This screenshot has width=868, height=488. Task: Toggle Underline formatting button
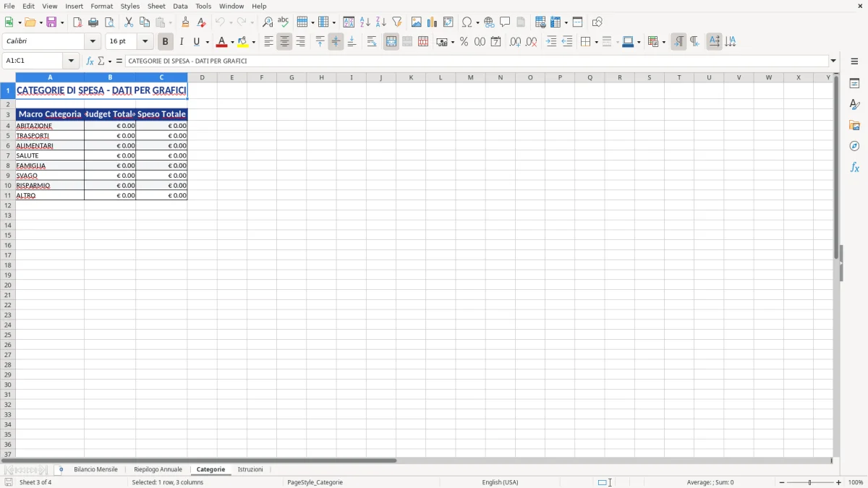(x=196, y=42)
